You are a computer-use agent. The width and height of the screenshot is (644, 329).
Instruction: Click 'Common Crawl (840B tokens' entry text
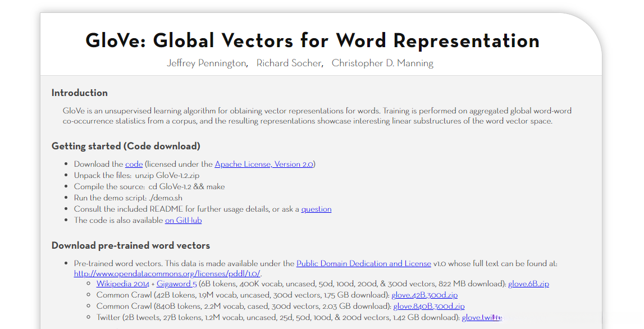[x=244, y=306]
